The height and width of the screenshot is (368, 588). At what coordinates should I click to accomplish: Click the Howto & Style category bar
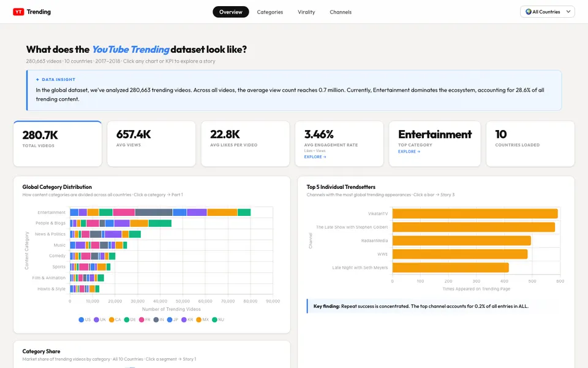click(x=85, y=288)
